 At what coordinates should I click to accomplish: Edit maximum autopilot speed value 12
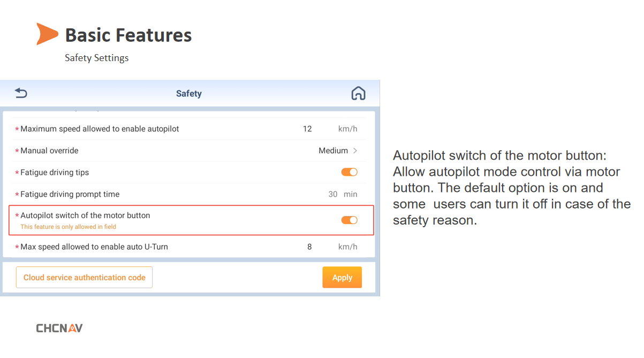tap(307, 129)
